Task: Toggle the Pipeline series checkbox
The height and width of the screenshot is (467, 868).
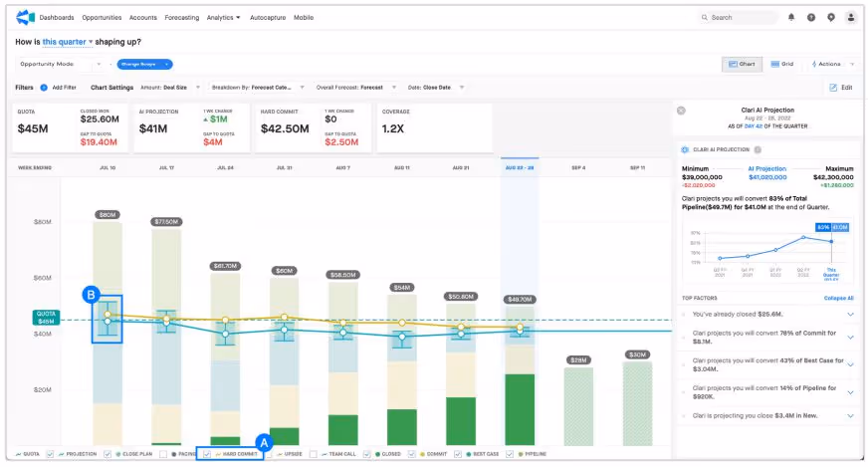Action: pos(509,454)
